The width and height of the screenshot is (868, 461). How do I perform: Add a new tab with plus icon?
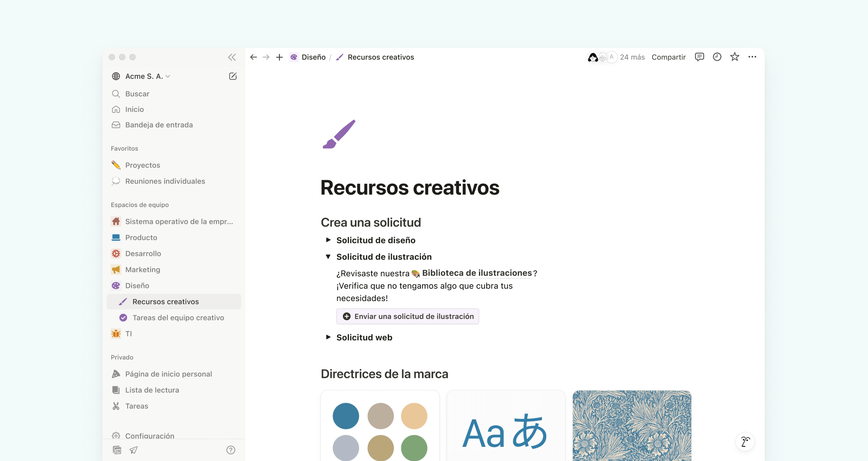click(x=279, y=57)
